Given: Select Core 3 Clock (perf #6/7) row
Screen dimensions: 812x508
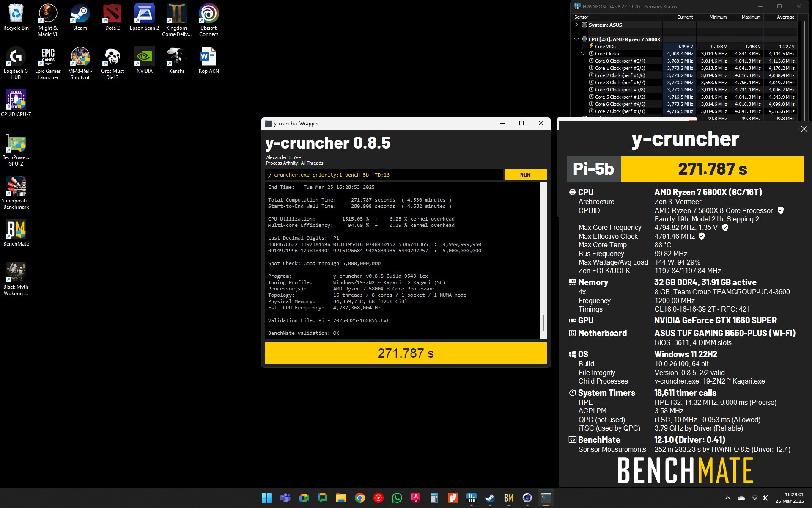Looking at the screenshot, I should point(685,83).
